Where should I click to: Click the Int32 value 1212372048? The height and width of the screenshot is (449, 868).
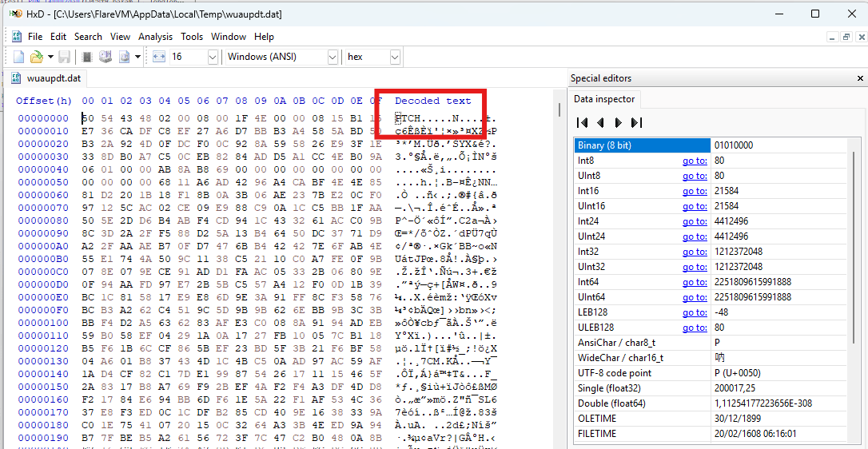[739, 252]
